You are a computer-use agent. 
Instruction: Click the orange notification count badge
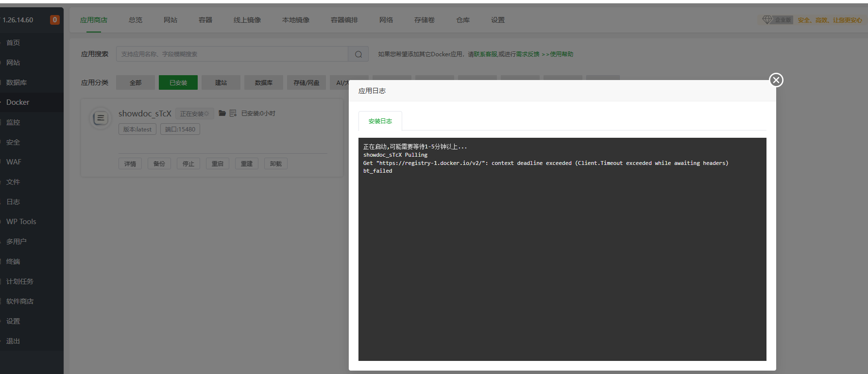55,20
